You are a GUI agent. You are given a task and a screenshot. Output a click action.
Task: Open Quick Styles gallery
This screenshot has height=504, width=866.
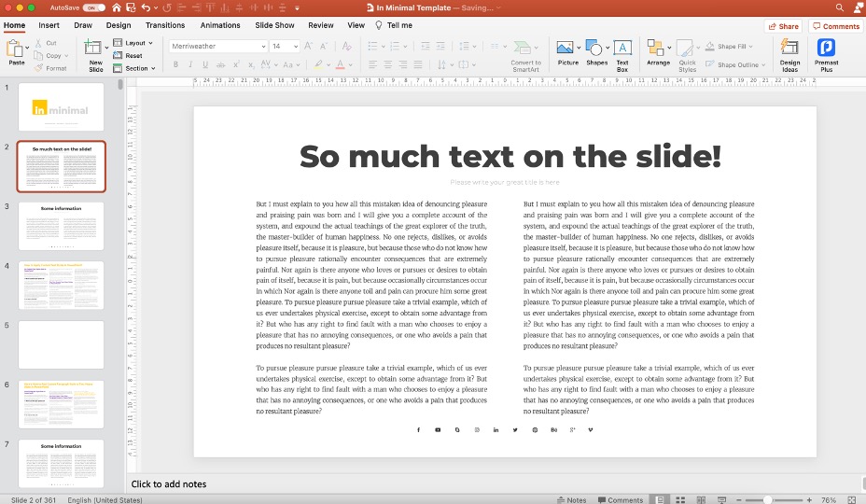pyautogui.click(x=687, y=55)
